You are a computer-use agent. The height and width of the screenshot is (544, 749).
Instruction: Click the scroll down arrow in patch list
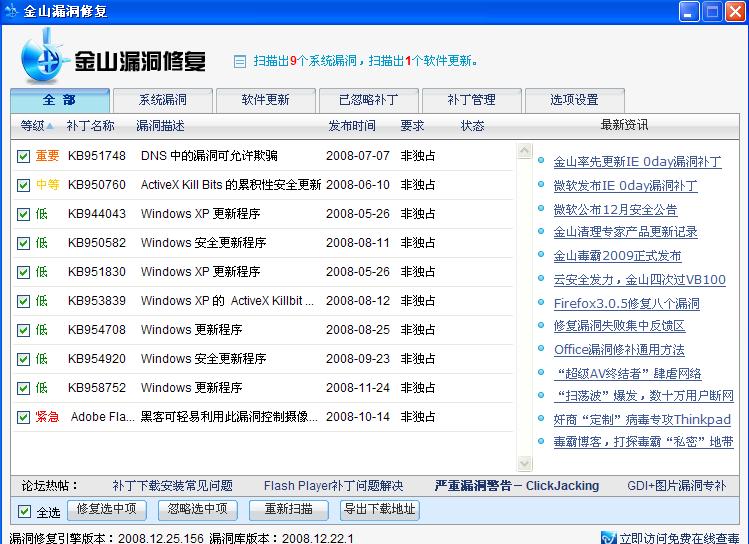[x=524, y=463]
